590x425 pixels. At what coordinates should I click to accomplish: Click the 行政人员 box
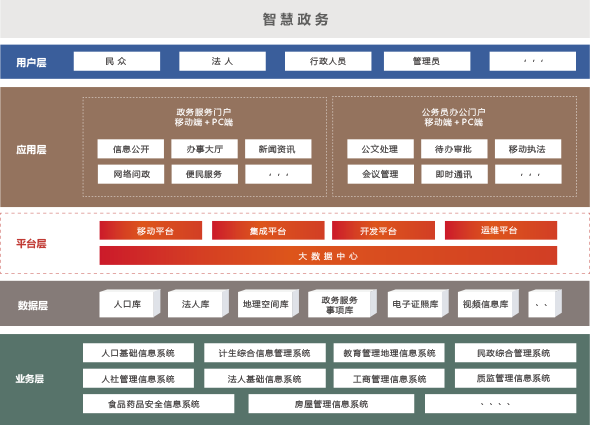pos(328,61)
